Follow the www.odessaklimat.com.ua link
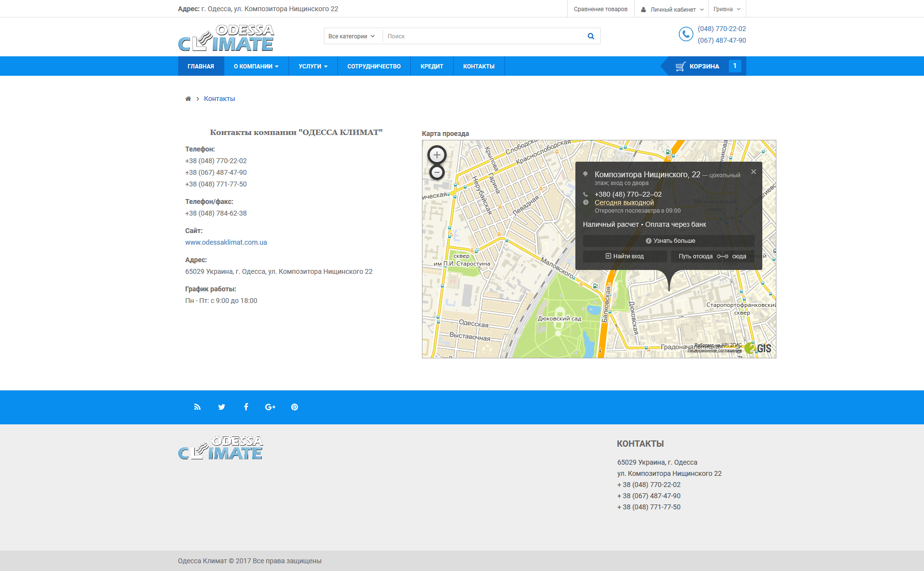 point(226,242)
